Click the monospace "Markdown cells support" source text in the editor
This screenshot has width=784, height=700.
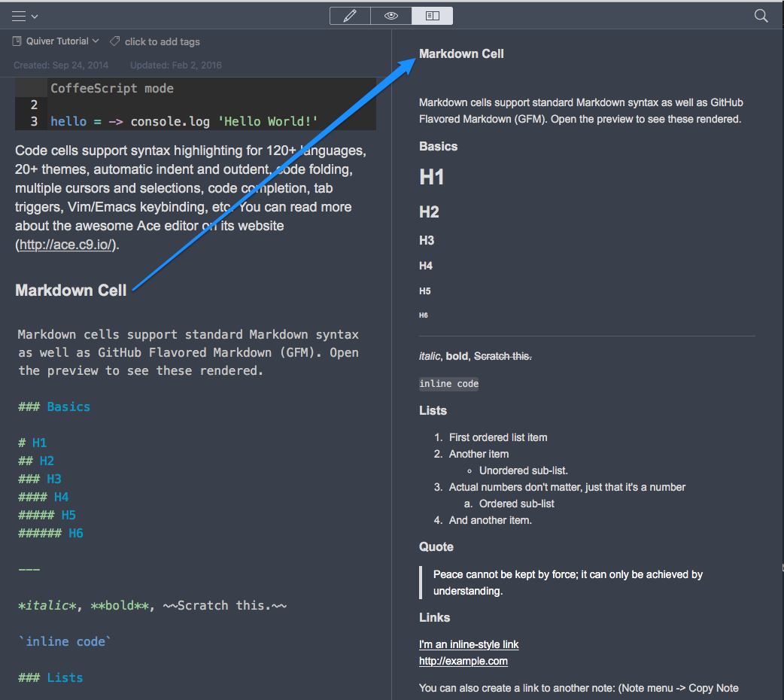(189, 353)
